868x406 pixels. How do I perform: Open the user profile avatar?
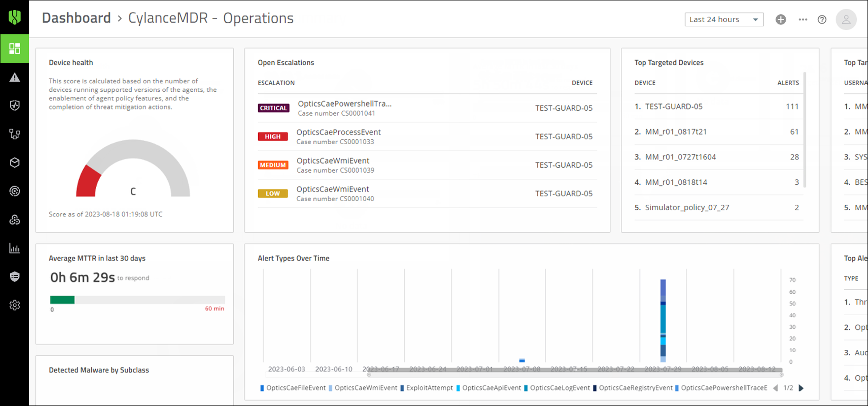pyautogui.click(x=846, y=20)
